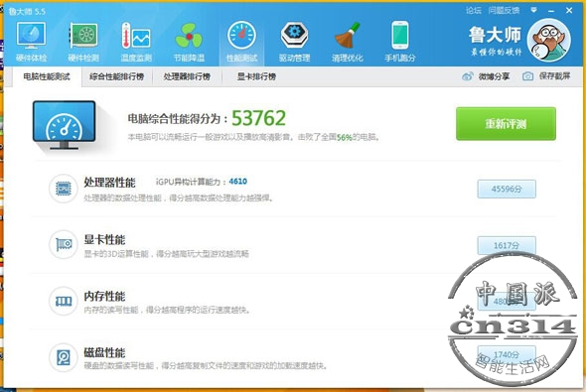586x392 pixels.
Task: Click the 鲁大师 cartoon avatar
Action: click(548, 40)
